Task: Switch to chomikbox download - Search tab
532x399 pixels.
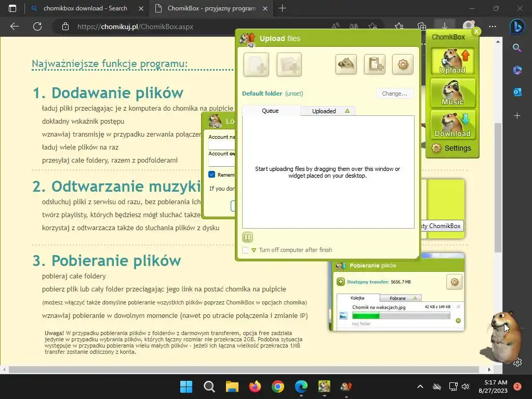Action: pyautogui.click(x=85, y=8)
